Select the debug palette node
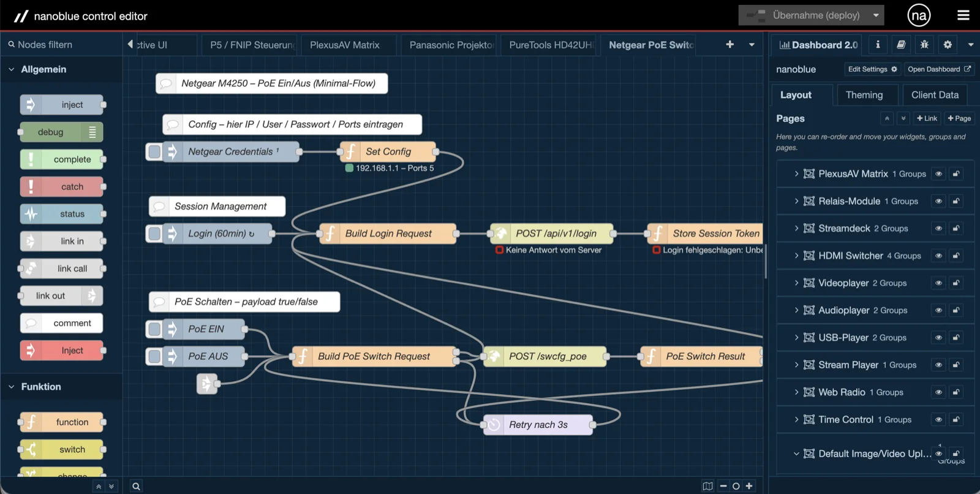The width and height of the screenshot is (980, 494). click(61, 132)
